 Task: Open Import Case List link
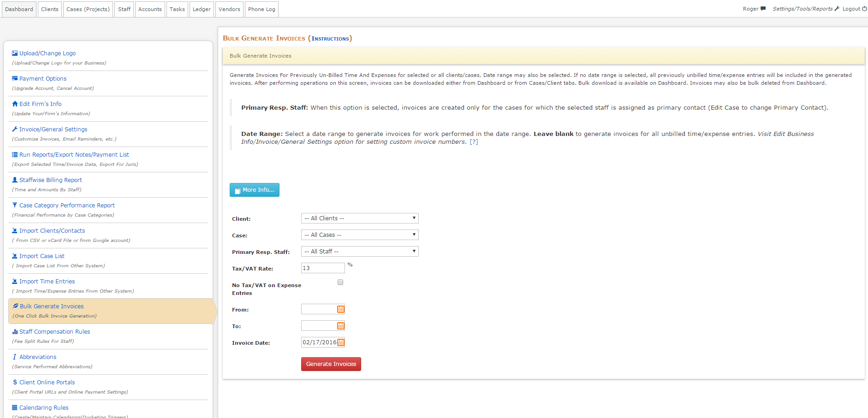coord(42,256)
